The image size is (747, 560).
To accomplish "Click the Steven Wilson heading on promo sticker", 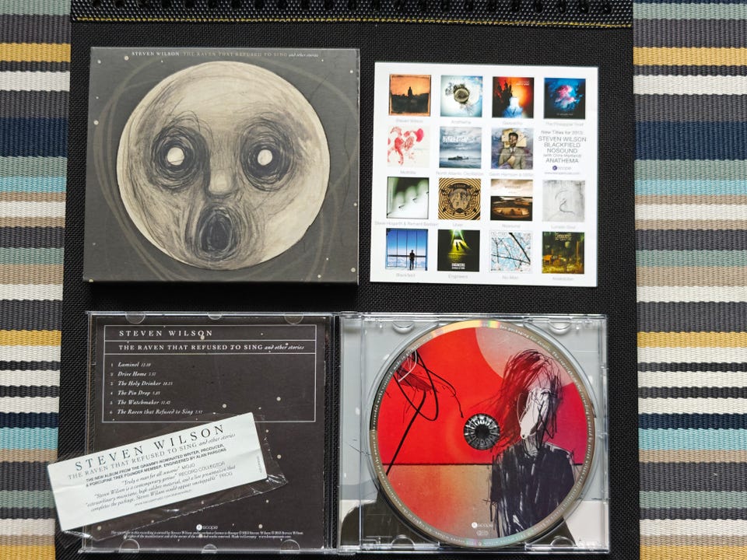I will 149,449.
